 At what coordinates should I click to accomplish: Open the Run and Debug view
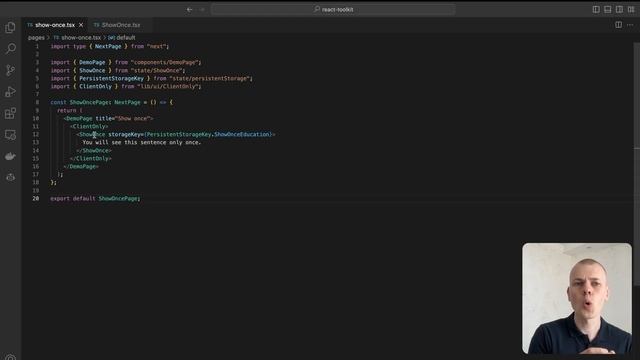[x=10, y=92]
